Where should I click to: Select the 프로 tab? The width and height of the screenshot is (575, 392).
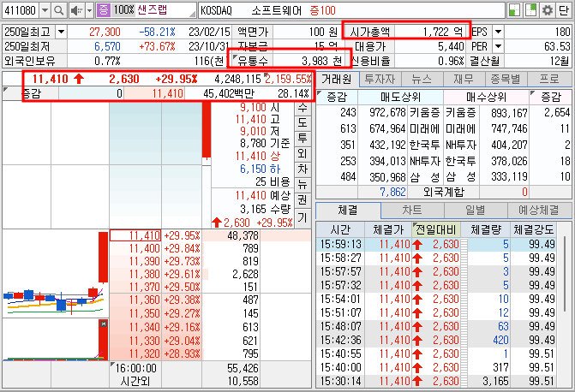tap(549, 79)
